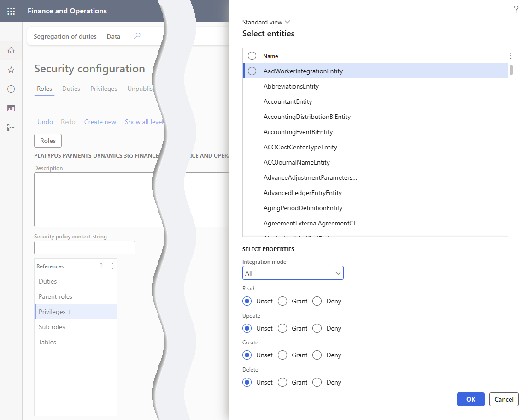Go to Home in the sidebar
528x420 pixels.
click(11, 51)
